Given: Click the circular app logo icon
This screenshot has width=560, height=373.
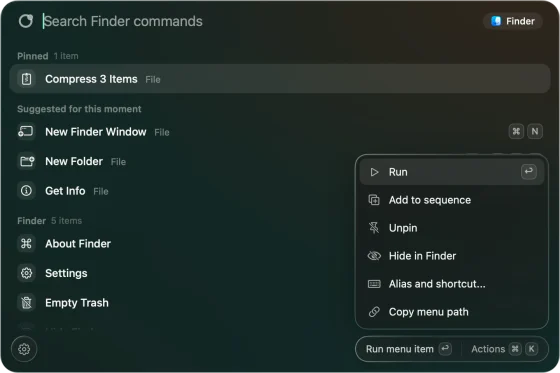Looking at the screenshot, I should pyautogui.click(x=26, y=21).
